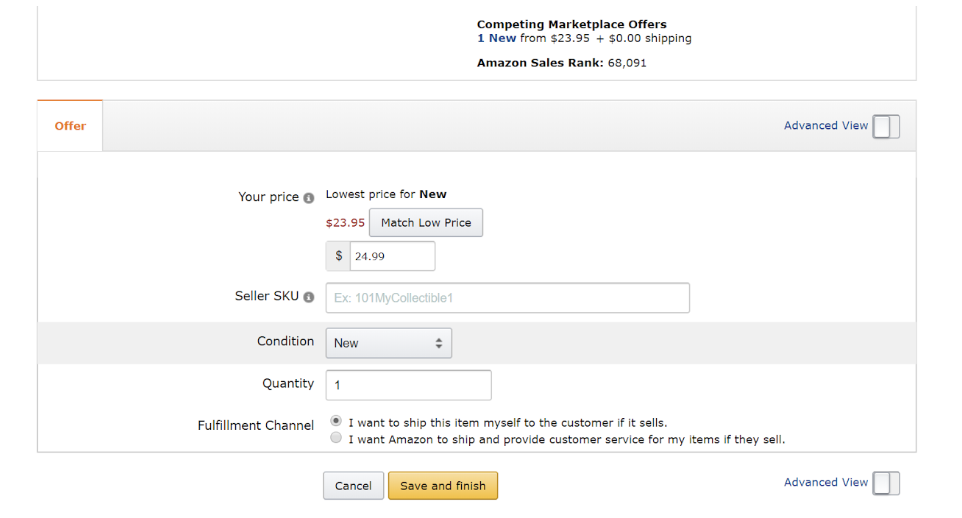
Task: Switch to the Offer tab
Action: click(x=70, y=126)
